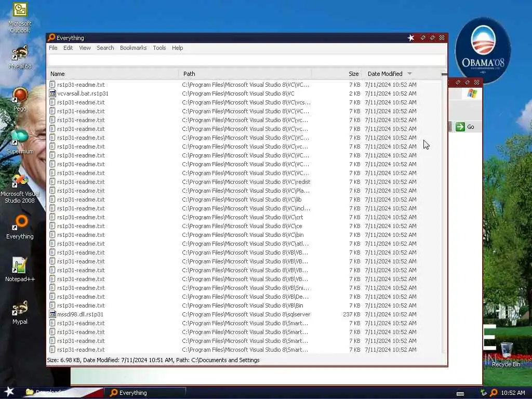Click path ending in Studio 8\sqlserver
Viewport: 532px width, 399px height.
pos(246,314)
